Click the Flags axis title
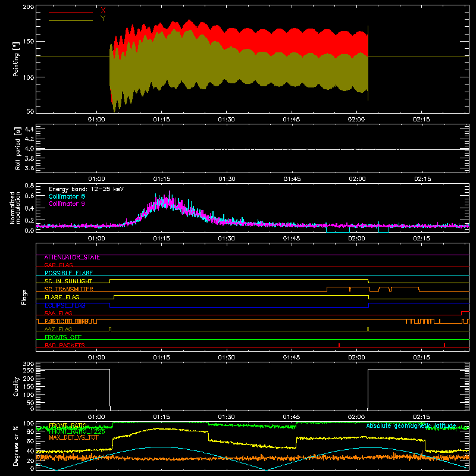476x476 pixels. [x=24, y=297]
